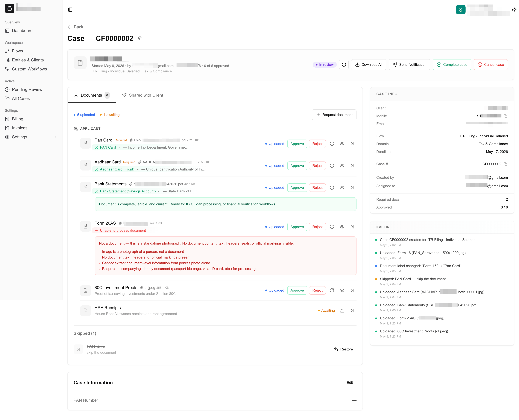Click the refresh icon beside In review

344,65
